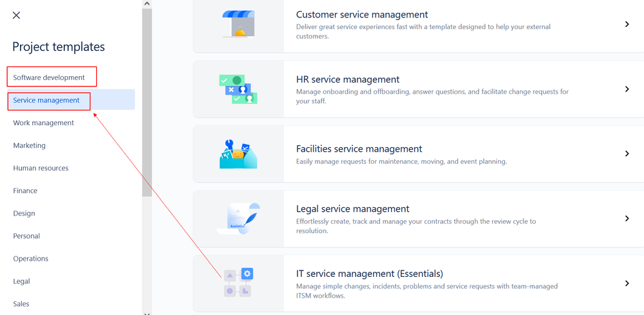Expand HR service management chevron arrow

627,89
